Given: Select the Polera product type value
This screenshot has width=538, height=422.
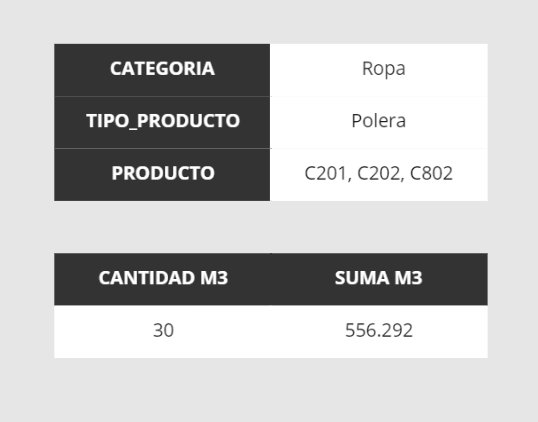Looking at the screenshot, I should (x=378, y=121).
